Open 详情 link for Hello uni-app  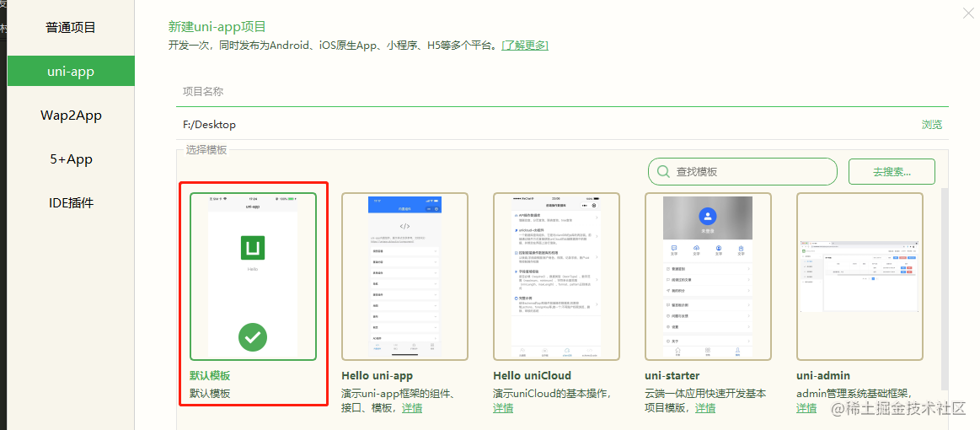(412, 408)
